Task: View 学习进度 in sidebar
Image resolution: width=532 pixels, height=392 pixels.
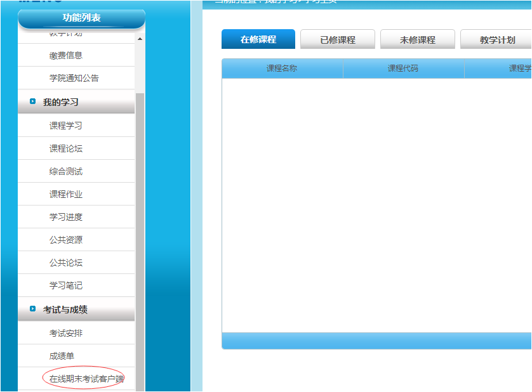Action: pyautogui.click(x=66, y=217)
